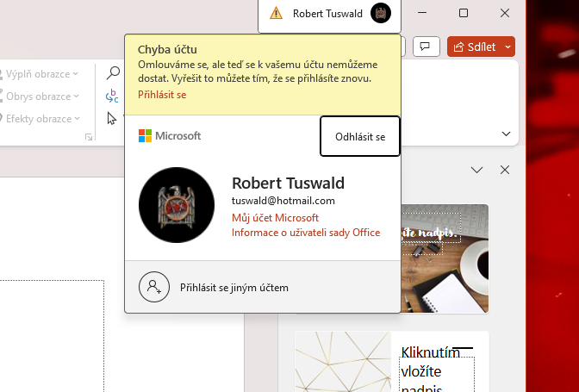
Task: Click the Find magnifier icon
Action: click(x=113, y=72)
